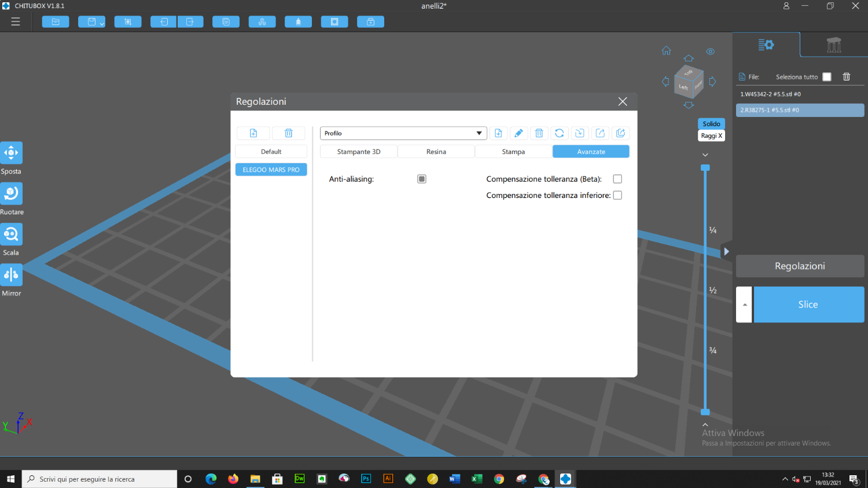Reset view with the home icon
This screenshot has width=868, height=488.
667,51
